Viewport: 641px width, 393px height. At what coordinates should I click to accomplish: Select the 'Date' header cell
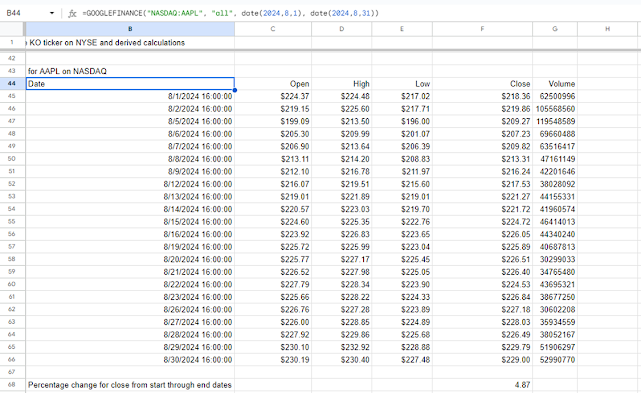pyautogui.click(x=130, y=84)
